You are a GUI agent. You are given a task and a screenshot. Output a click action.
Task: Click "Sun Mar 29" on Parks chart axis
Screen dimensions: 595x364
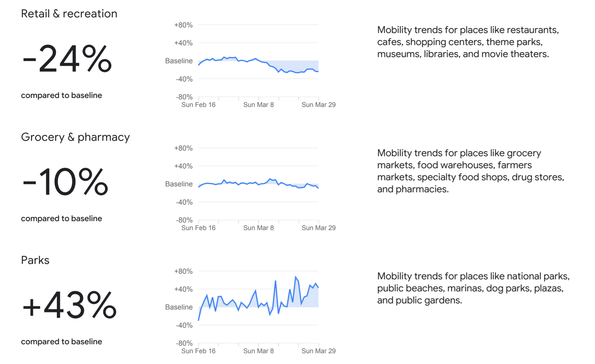point(318,351)
